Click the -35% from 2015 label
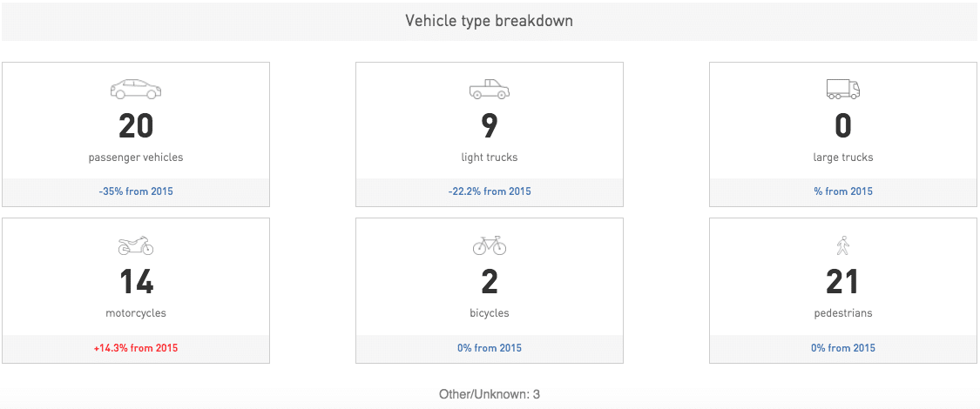 (x=136, y=191)
